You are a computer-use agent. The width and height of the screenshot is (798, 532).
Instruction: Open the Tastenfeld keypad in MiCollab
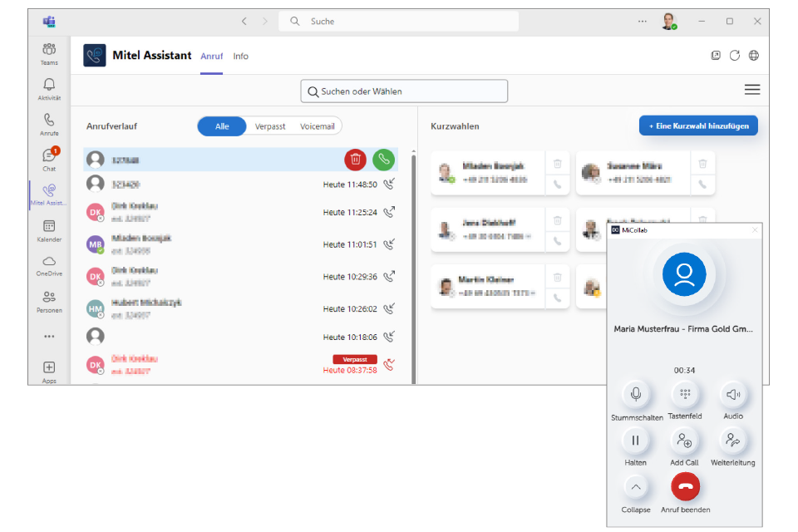pyautogui.click(x=685, y=394)
